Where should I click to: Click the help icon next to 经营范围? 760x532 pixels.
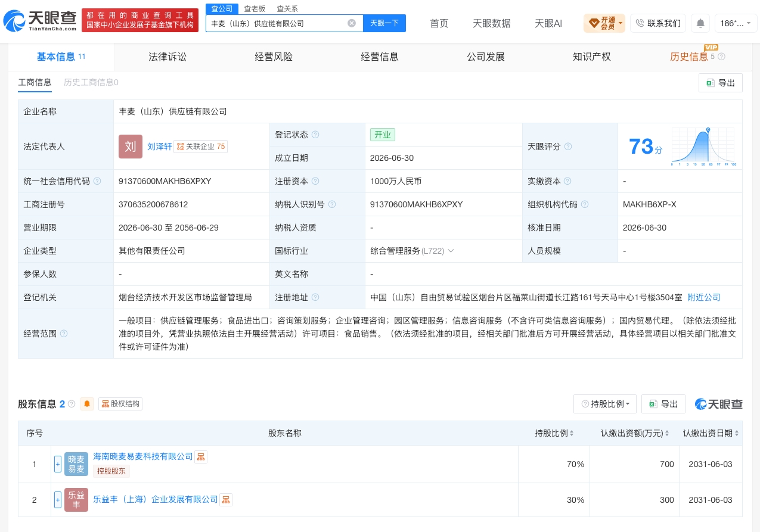64,334
